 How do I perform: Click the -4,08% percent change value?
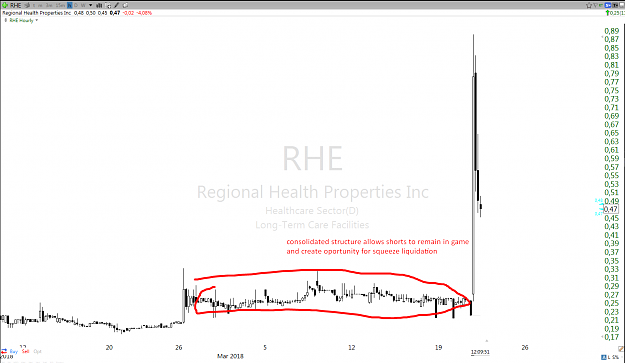pyautogui.click(x=144, y=13)
